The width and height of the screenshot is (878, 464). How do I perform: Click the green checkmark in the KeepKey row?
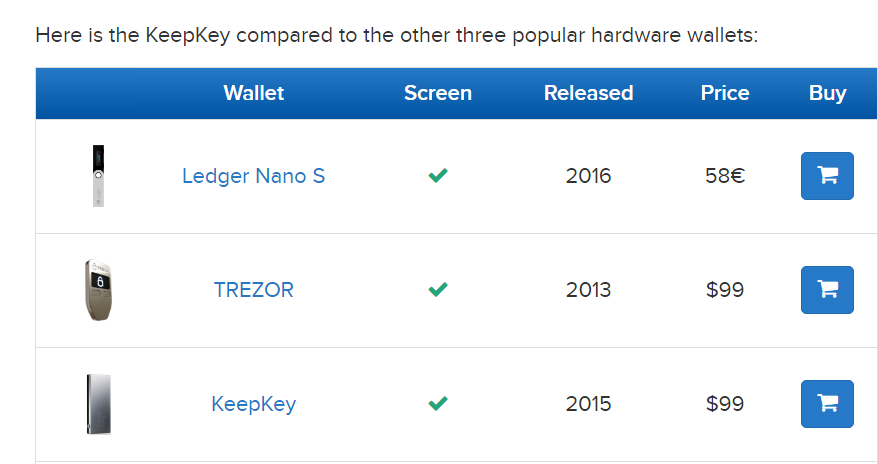click(x=438, y=404)
